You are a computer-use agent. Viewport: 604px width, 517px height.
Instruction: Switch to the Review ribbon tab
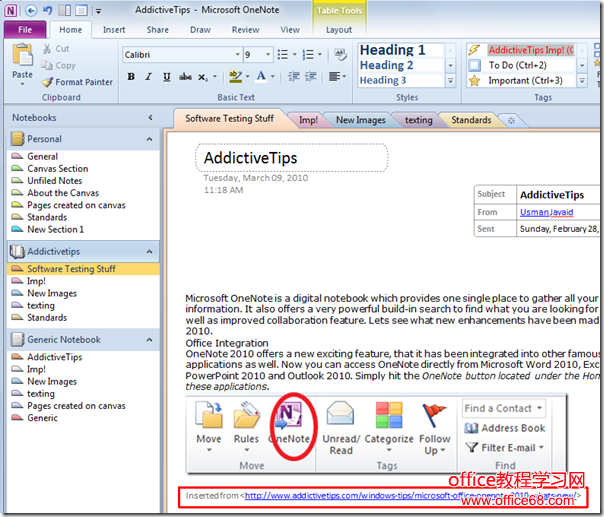point(245,30)
